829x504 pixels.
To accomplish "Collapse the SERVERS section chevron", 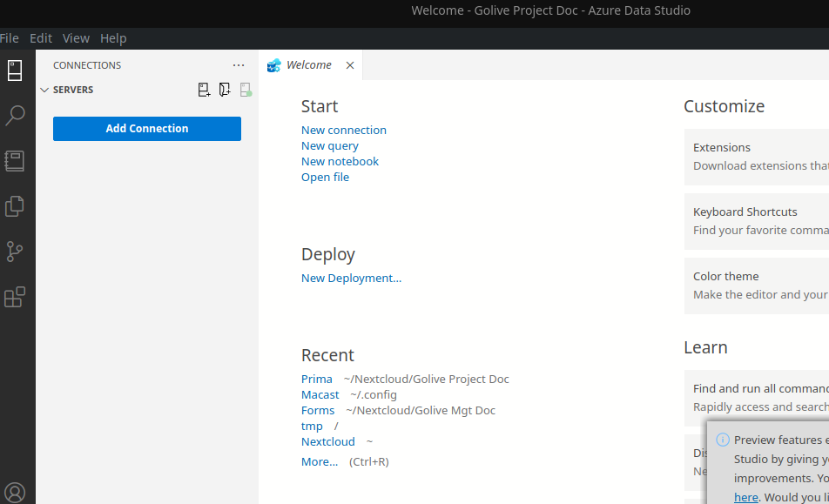I will click(x=44, y=90).
